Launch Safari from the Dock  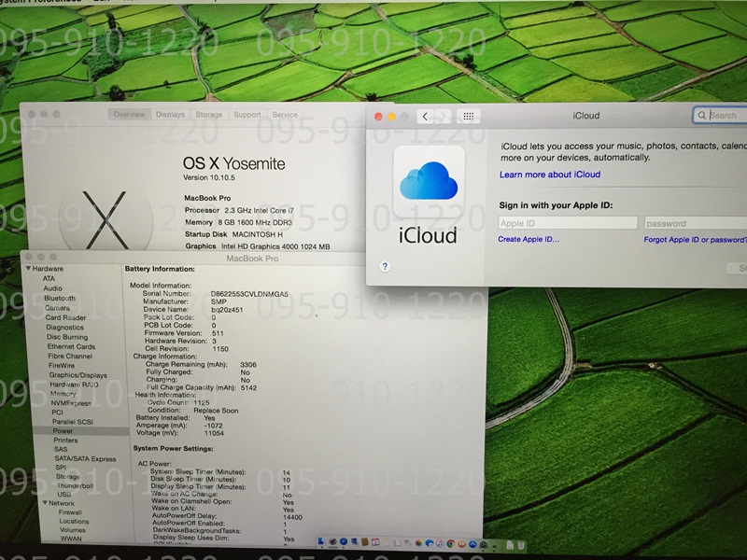coord(344,542)
